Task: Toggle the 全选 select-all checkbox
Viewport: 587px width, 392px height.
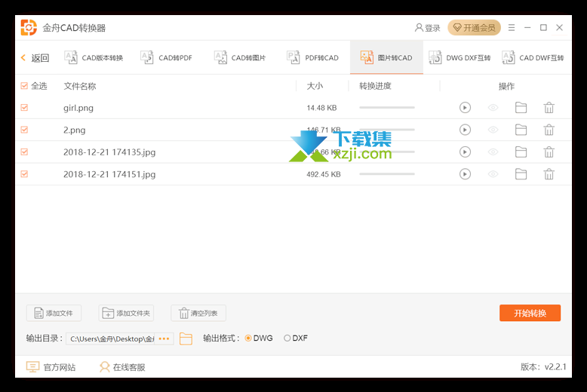Action: pos(24,86)
